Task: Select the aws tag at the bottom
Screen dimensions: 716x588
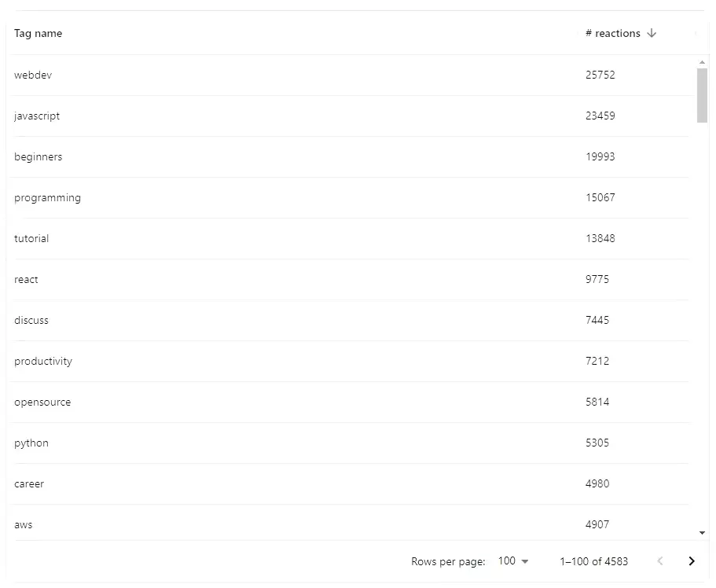Action: [23, 524]
